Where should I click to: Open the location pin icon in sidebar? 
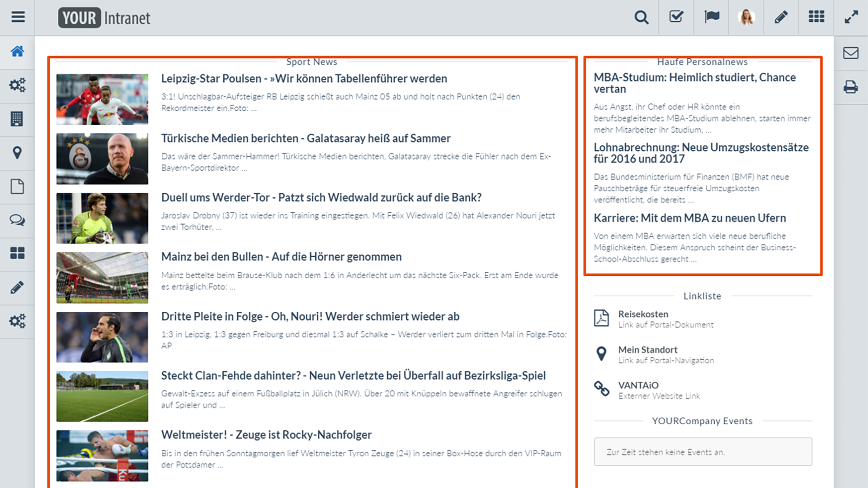click(17, 153)
